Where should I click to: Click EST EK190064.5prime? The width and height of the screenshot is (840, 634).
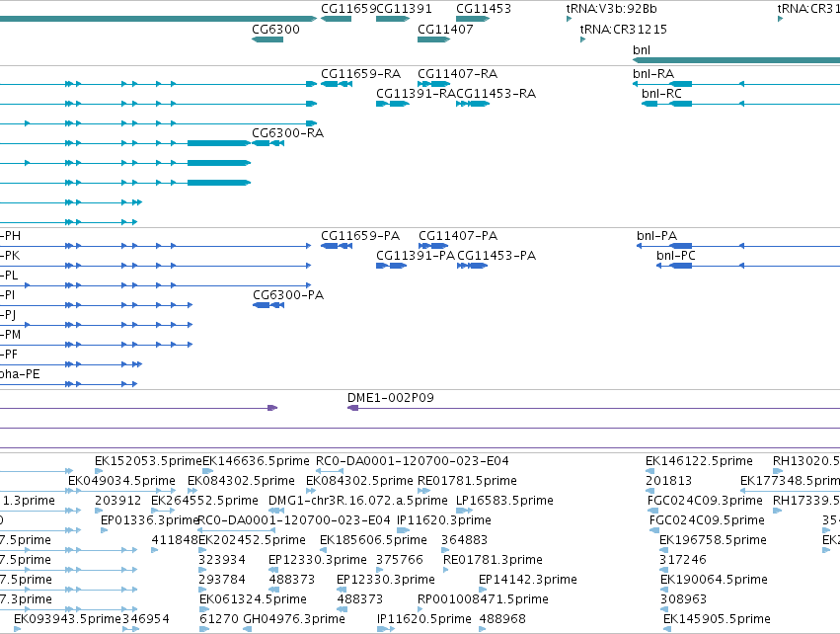click(714, 580)
